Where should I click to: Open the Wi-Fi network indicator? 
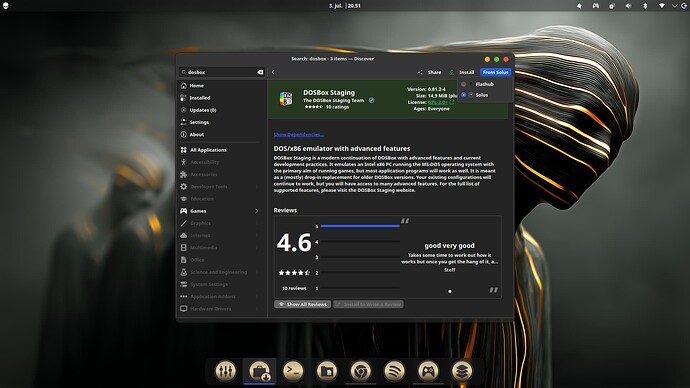[661, 6]
